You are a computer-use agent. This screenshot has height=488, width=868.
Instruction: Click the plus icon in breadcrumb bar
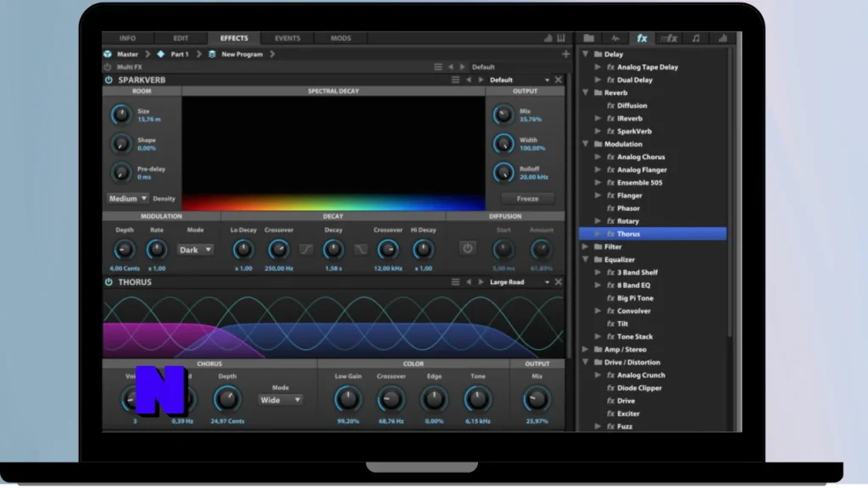point(565,54)
